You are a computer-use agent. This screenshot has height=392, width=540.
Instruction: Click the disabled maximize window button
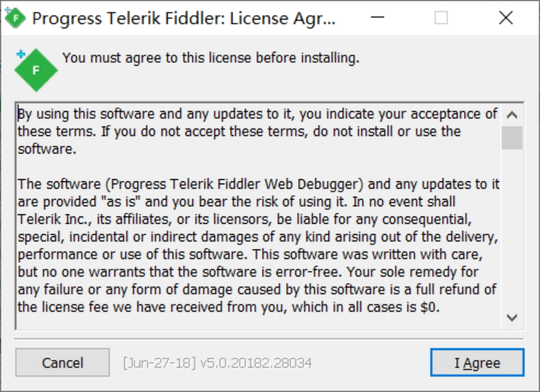click(x=441, y=18)
